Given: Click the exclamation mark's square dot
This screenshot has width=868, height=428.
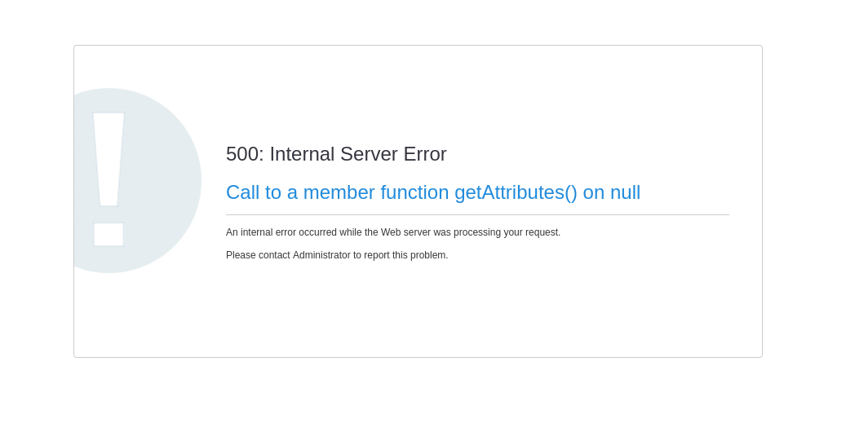Looking at the screenshot, I should pos(108,234).
